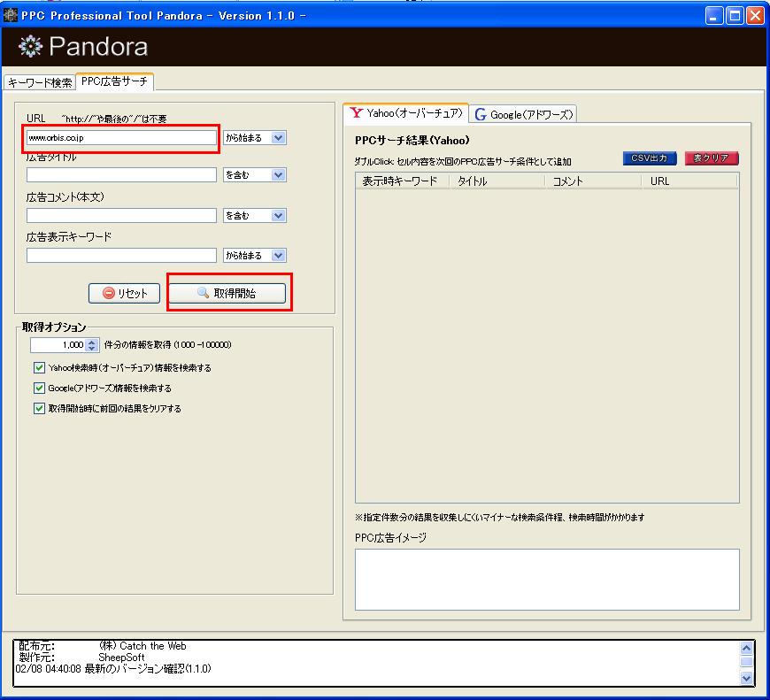Click the URL column header in results table
Screen dimensions: 770x700
tap(689, 181)
